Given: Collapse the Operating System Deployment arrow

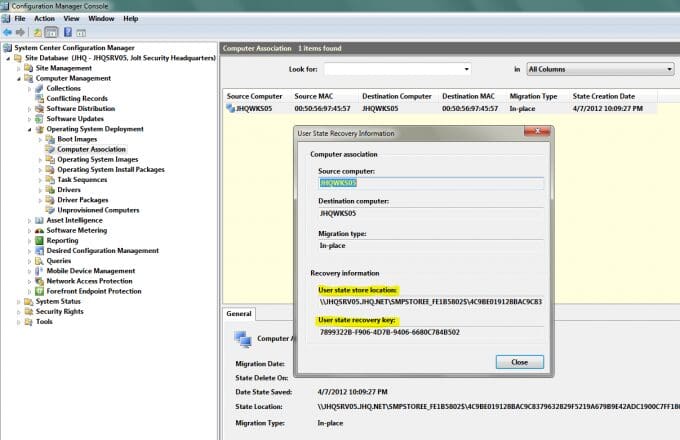Looking at the screenshot, I should pos(29,129).
